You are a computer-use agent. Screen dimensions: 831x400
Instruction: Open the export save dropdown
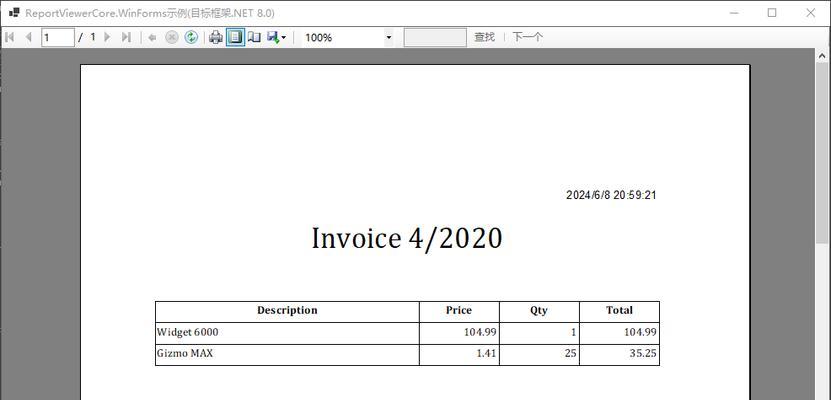pos(276,37)
